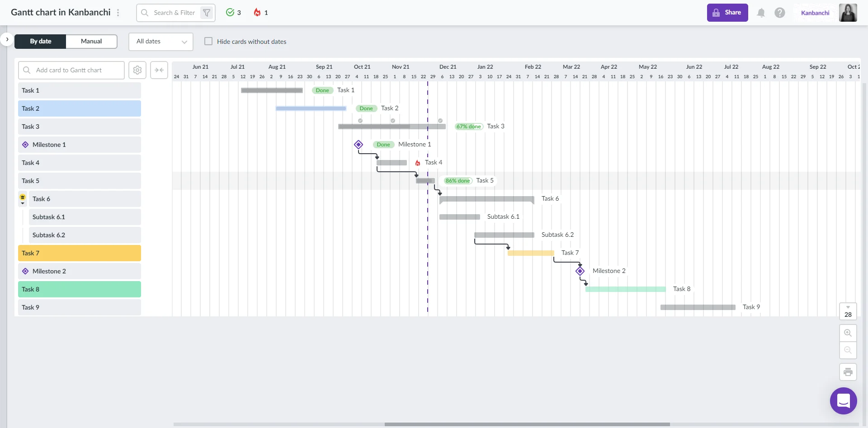Switch to Manual sorting mode
The width and height of the screenshot is (868, 428).
[x=91, y=41]
